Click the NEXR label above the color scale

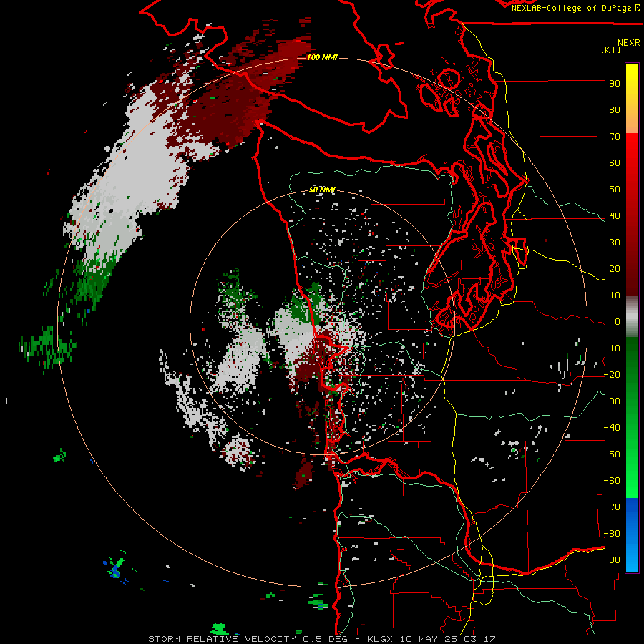[x=628, y=42]
